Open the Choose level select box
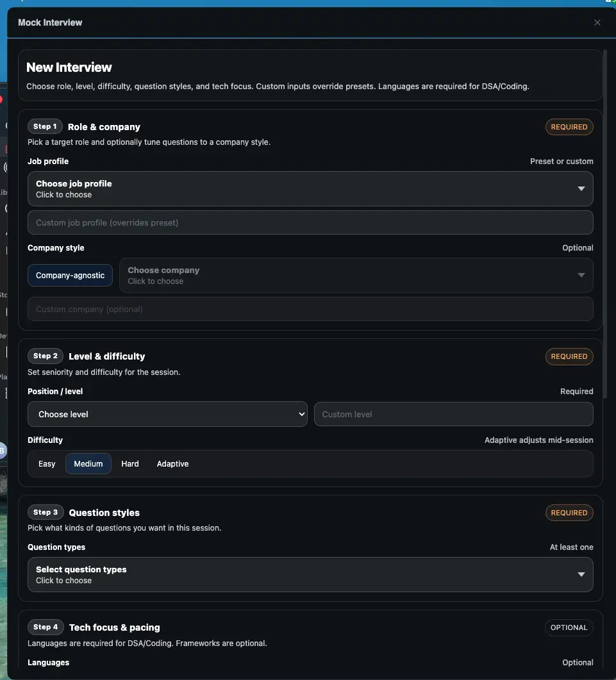Screen dimensions: 616x680 click(x=167, y=414)
